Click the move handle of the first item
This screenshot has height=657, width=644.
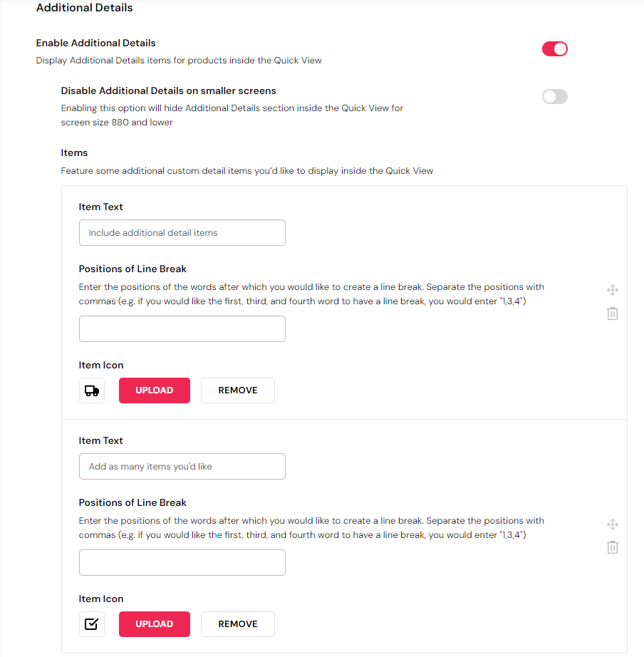click(x=612, y=290)
